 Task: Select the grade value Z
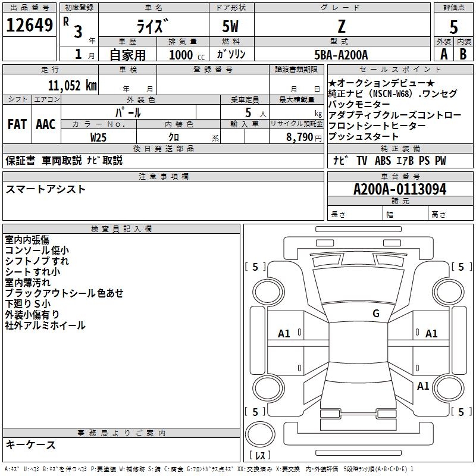(342, 27)
